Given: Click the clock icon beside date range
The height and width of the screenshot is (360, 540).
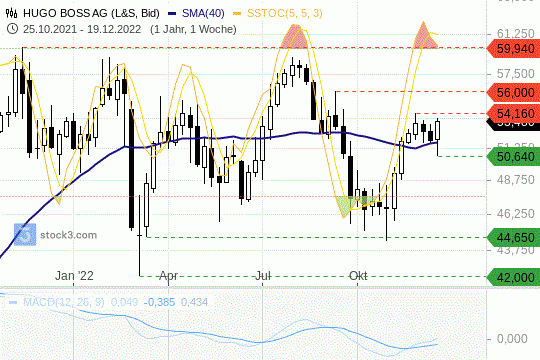Looking at the screenshot, I should [x=12, y=29].
